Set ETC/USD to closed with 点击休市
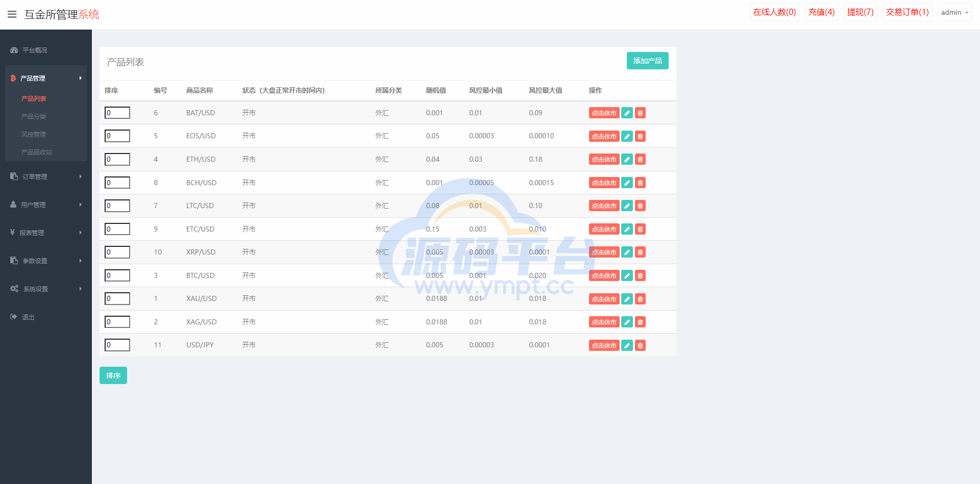Screen dimensions: 980x484 (x=604, y=229)
